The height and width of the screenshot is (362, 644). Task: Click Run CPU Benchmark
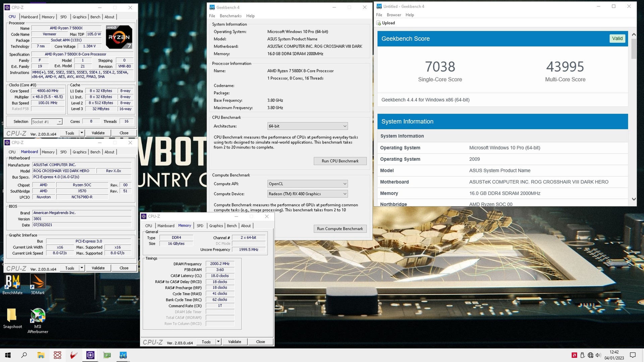[340, 161]
